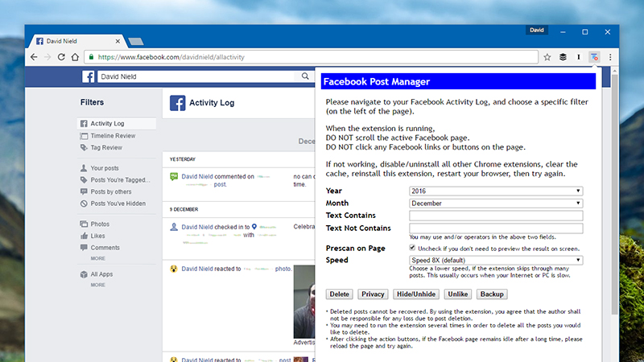The height and width of the screenshot is (362, 644).
Task: Click the Posts You've Hidden icon
Action: [x=84, y=204]
